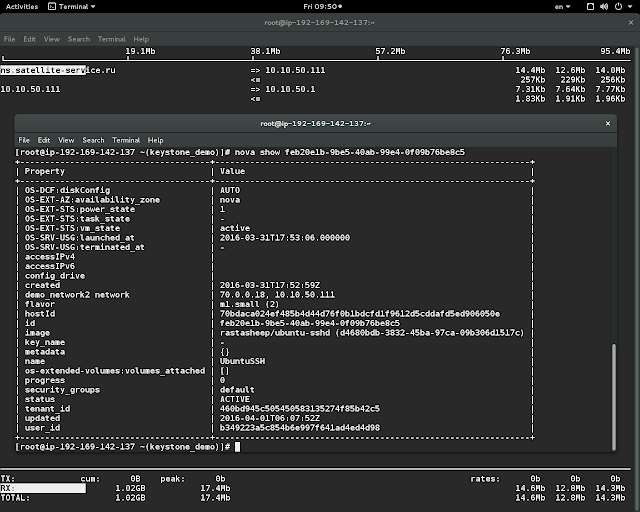640x512 pixels.
Task: Click the background terminal title bar
Action: pyautogui.click(x=319, y=23)
